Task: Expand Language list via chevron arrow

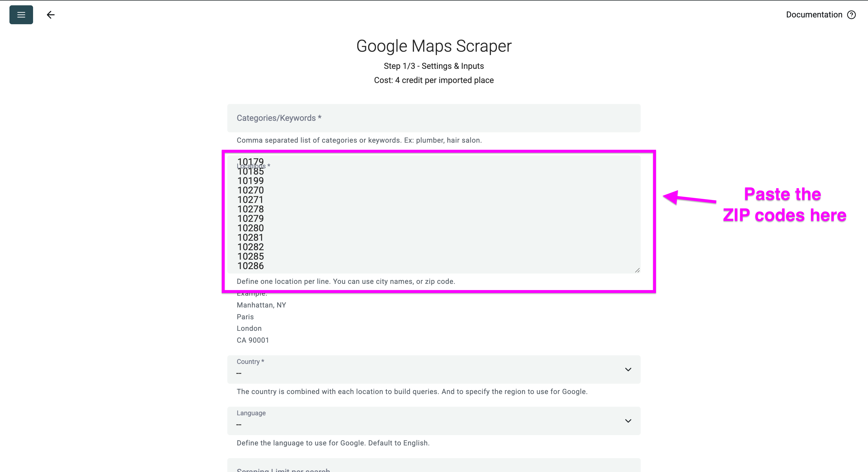Action: click(x=628, y=421)
